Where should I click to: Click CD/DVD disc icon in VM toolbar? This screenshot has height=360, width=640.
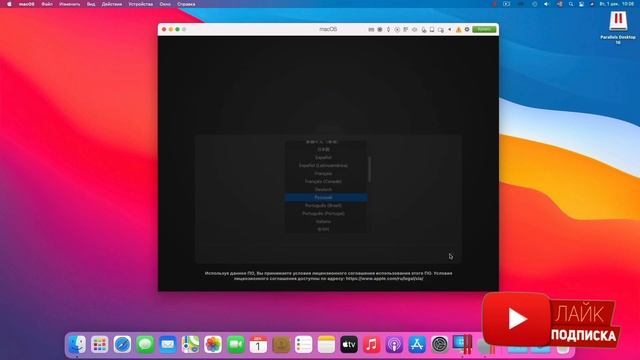tap(397, 29)
